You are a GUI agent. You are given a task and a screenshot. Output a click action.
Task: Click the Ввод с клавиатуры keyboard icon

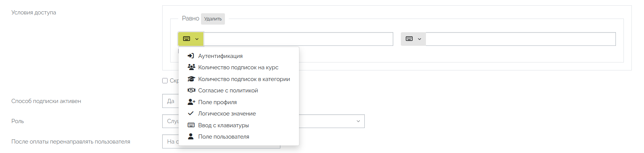point(191,125)
